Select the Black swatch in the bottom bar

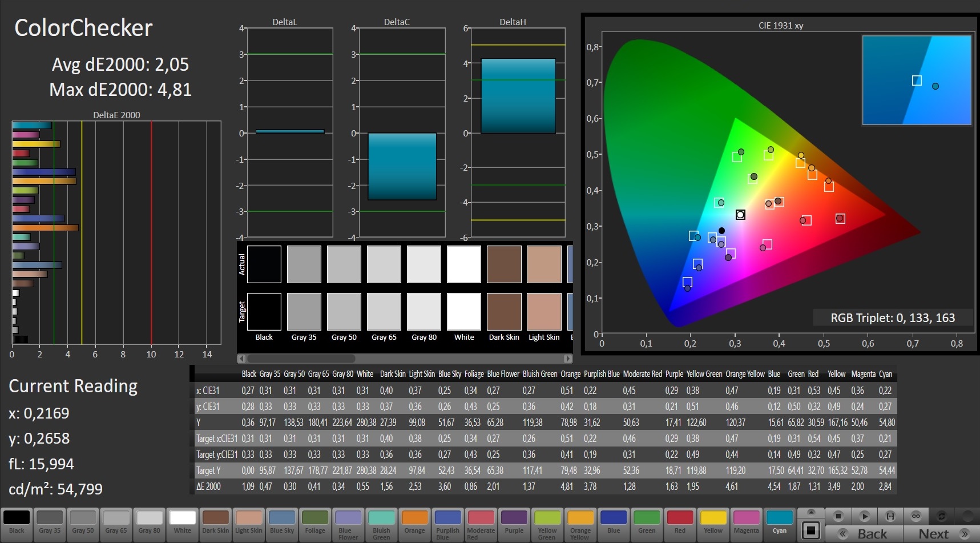point(17,524)
